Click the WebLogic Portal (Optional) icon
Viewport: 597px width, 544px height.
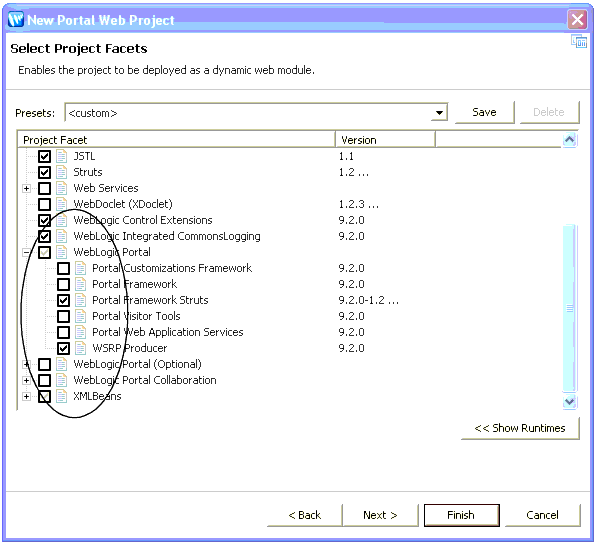click(62, 364)
